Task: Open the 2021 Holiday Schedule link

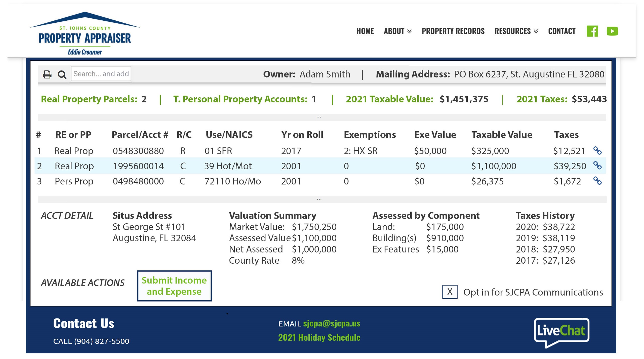Action: tap(319, 338)
